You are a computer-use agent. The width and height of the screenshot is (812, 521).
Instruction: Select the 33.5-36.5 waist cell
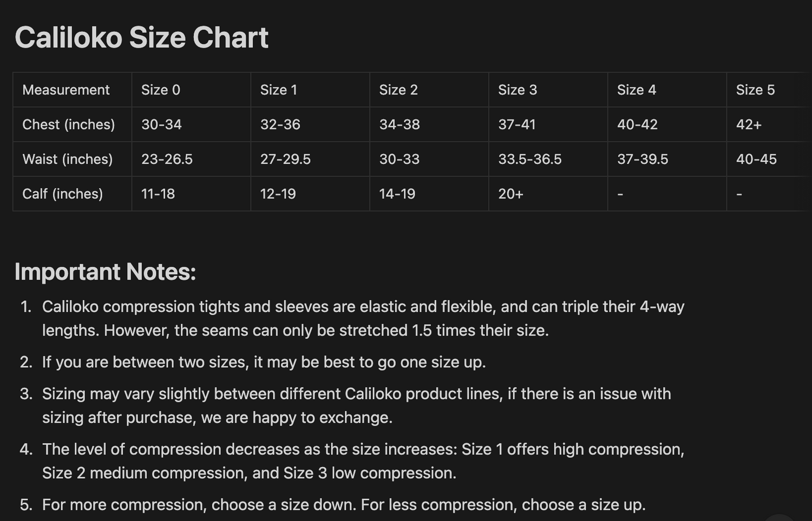click(x=530, y=159)
